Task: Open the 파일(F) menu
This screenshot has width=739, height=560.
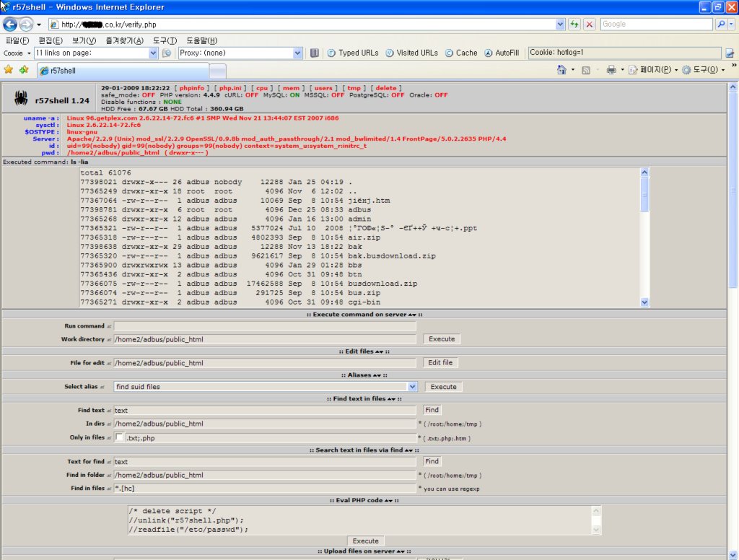Action: pyautogui.click(x=17, y=40)
